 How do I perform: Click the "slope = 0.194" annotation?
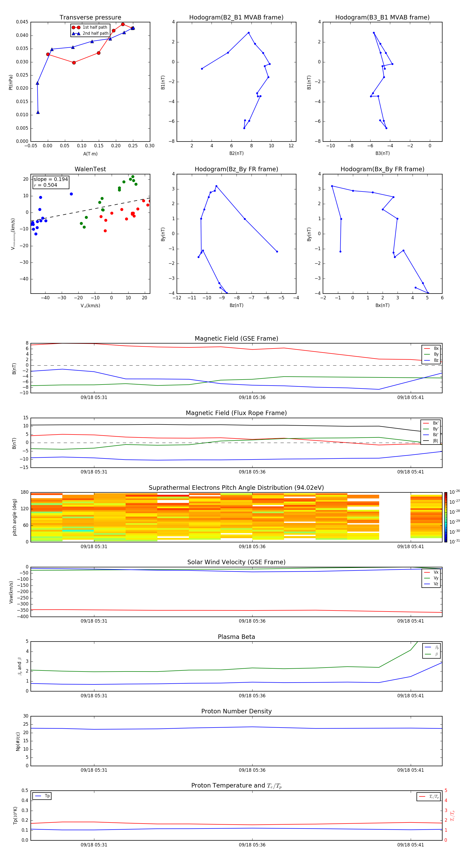[x=50, y=179]
